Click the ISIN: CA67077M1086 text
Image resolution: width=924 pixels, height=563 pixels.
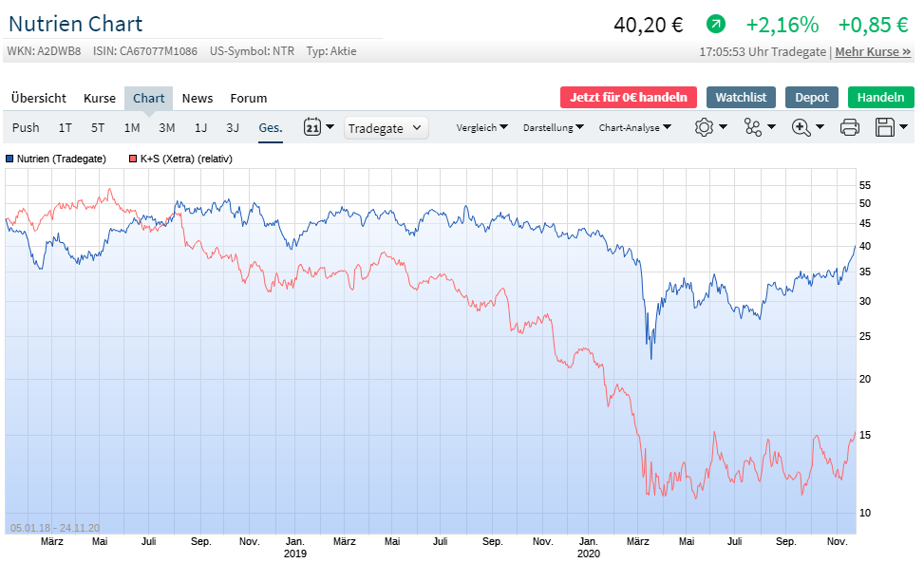pos(145,51)
